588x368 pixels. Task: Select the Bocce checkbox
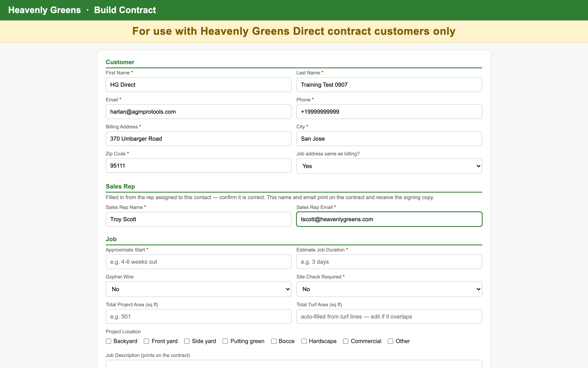(274, 341)
